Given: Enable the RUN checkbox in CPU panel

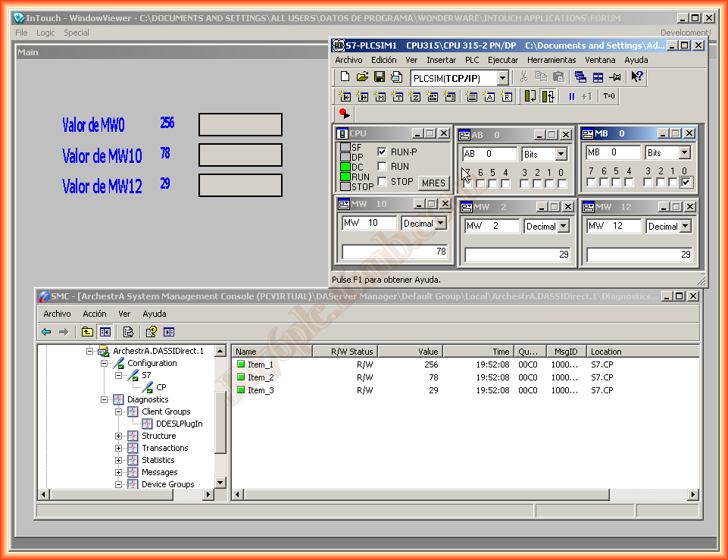Looking at the screenshot, I should pos(383,167).
